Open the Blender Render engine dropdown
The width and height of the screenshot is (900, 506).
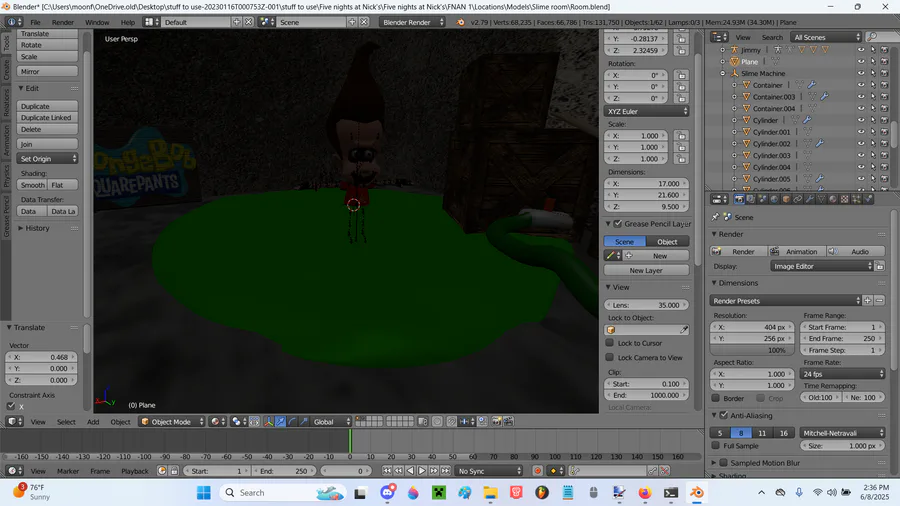coord(412,22)
